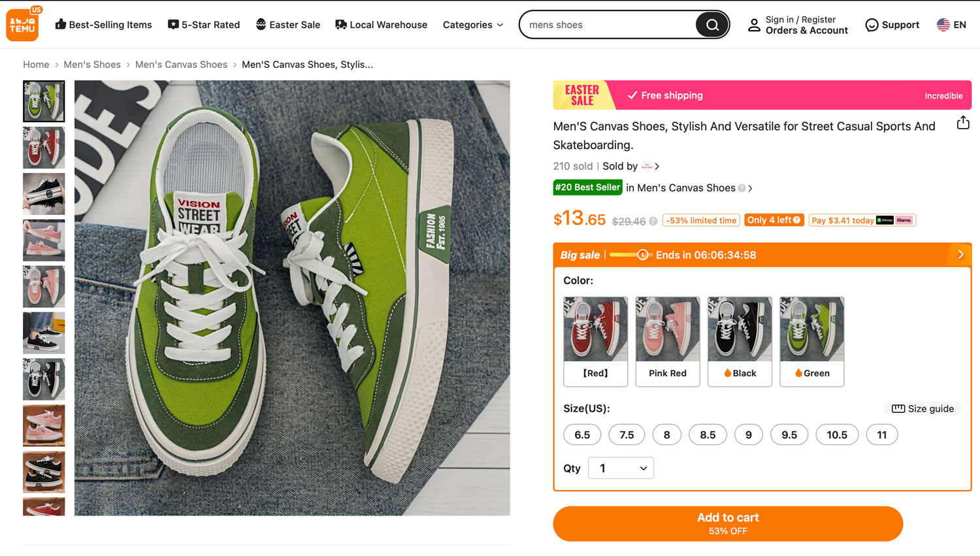Open Best-Selling Items page
Image resolution: width=980 pixels, height=556 pixels.
coord(103,25)
